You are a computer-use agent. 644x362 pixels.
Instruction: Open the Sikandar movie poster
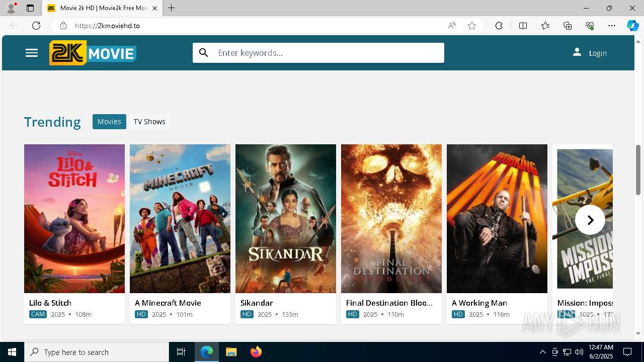(286, 219)
